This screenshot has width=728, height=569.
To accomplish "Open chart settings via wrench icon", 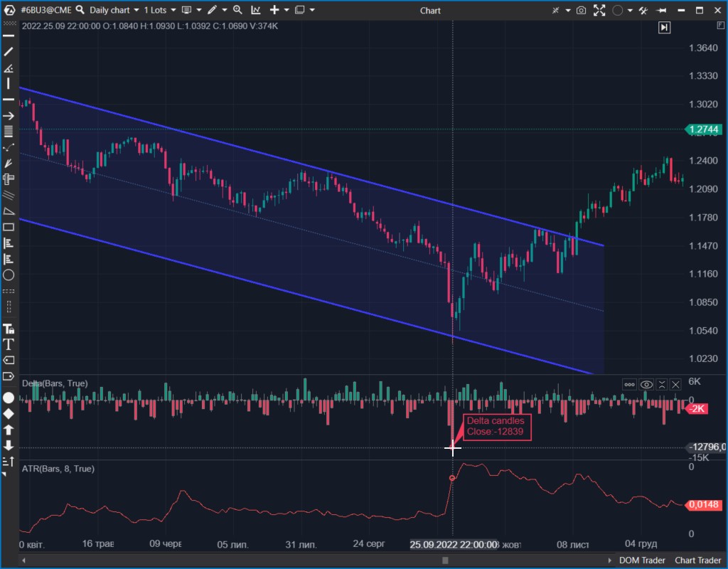I will point(643,11).
